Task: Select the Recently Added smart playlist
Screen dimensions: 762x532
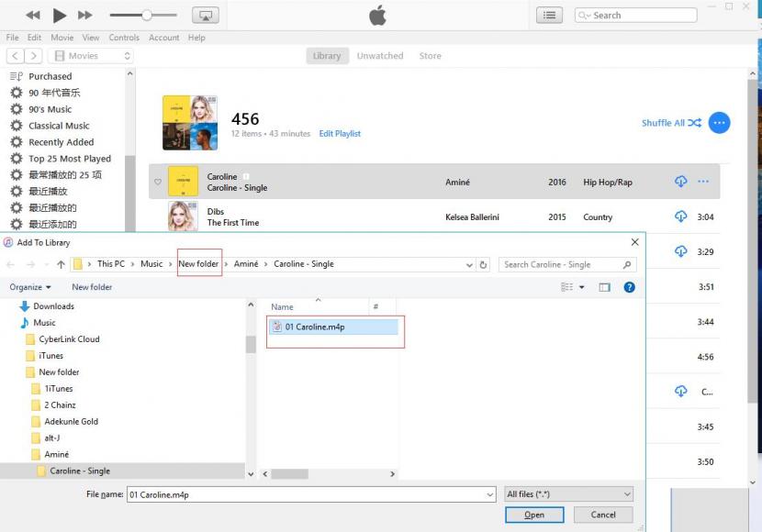Action: (x=62, y=142)
